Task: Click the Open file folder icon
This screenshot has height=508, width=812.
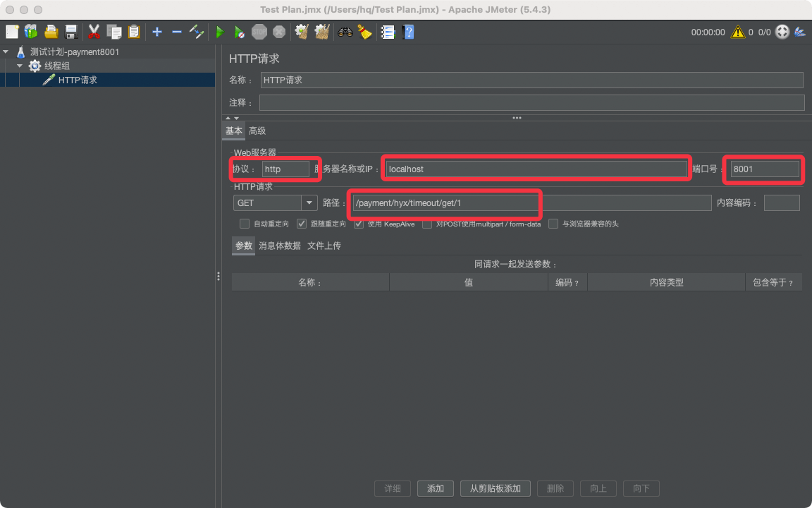Action: [x=51, y=32]
